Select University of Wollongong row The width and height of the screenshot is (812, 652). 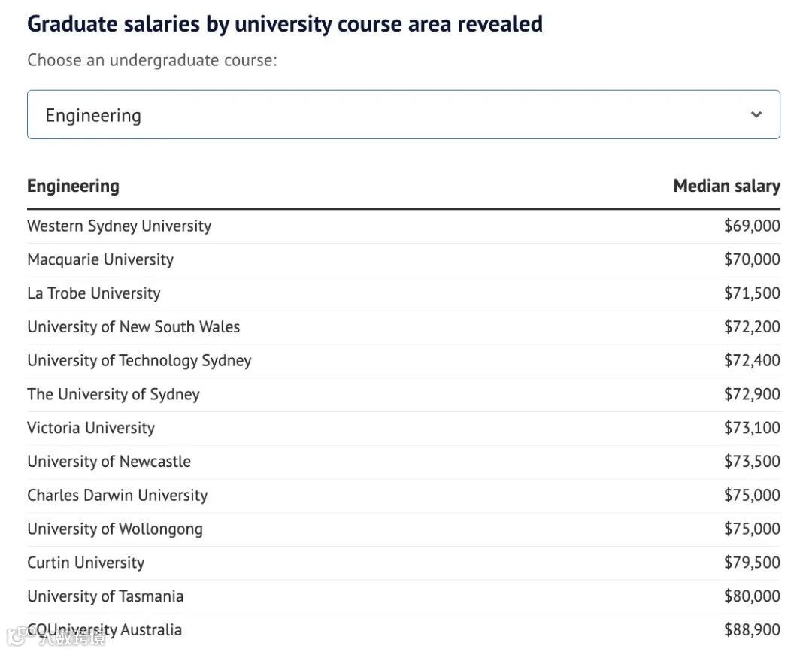pos(115,529)
